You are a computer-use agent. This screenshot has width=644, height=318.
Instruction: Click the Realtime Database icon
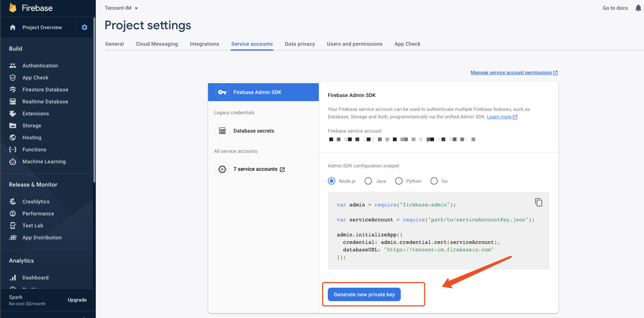pyautogui.click(x=13, y=102)
